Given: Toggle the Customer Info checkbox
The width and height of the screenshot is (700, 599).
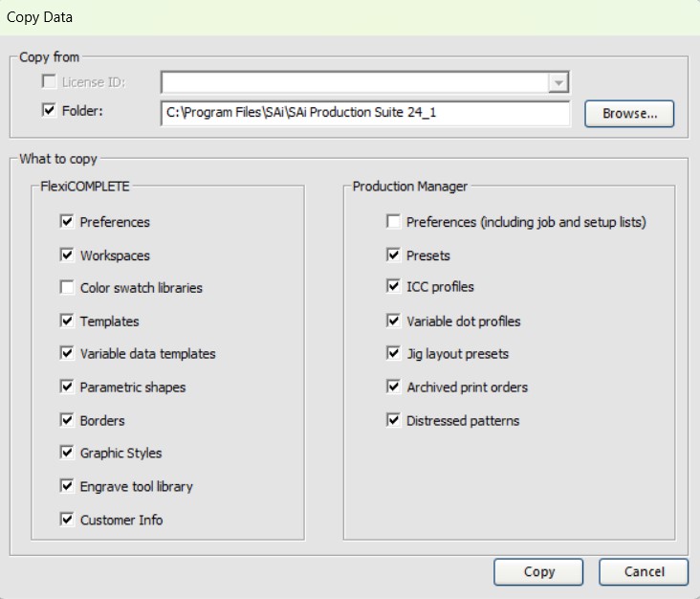Looking at the screenshot, I should tap(67, 520).
